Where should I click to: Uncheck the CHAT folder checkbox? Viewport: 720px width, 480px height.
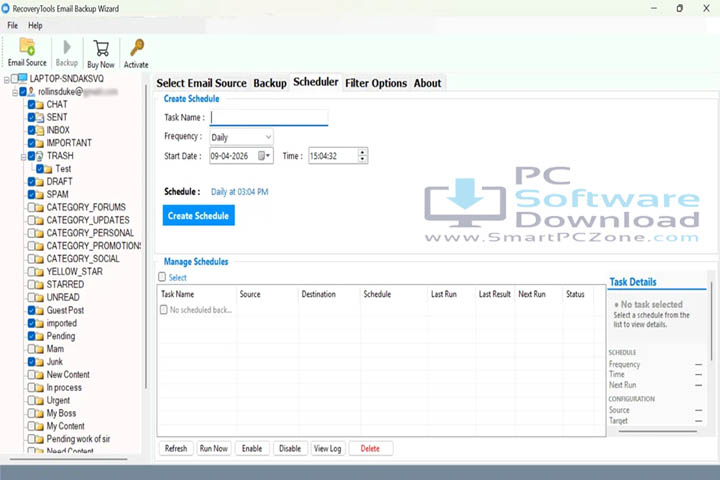coord(31,104)
